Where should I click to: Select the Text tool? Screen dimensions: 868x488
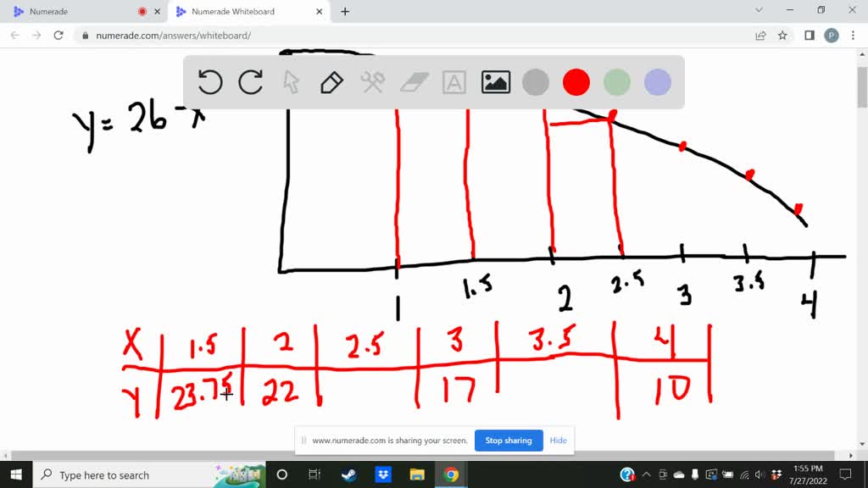coord(454,81)
